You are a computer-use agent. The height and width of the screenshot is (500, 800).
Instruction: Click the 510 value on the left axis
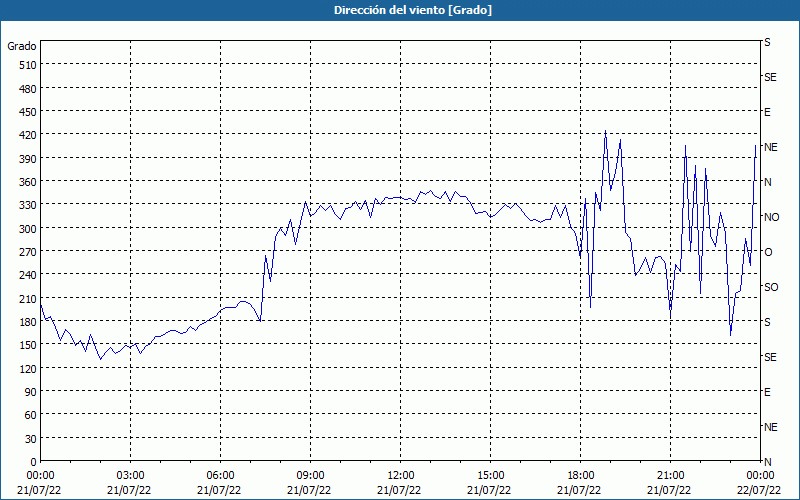click(28, 65)
